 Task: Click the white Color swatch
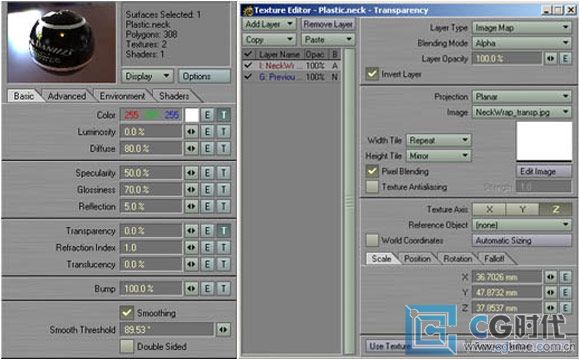pyautogui.click(x=192, y=115)
